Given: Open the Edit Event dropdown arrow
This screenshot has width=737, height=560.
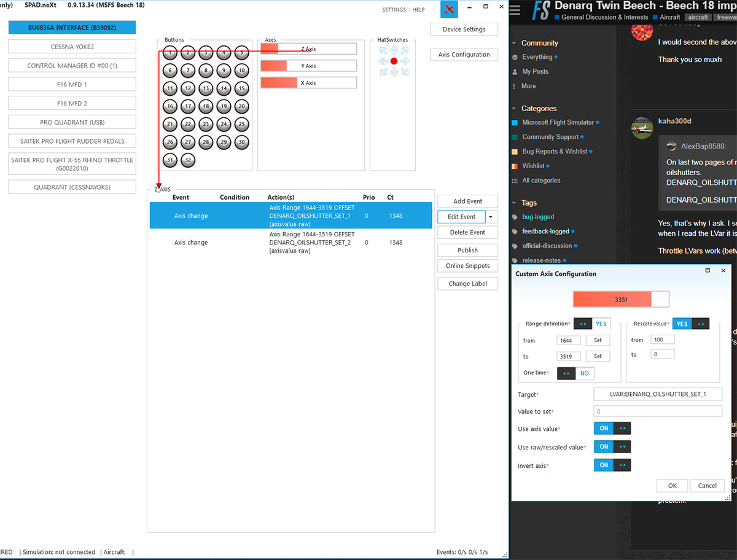Looking at the screenshot, I should (491, 217).
